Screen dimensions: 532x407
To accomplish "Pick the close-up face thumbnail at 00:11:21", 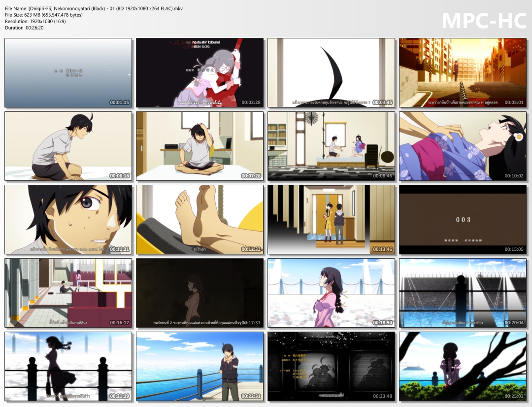I will point(68,220).
